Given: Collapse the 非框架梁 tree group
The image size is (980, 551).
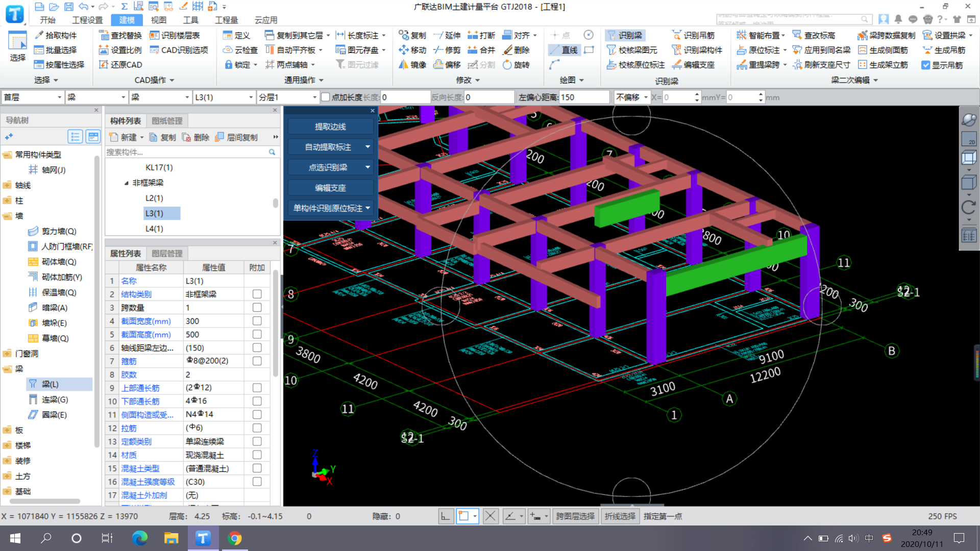Looking at the screenshot, I should click(127, 183).
